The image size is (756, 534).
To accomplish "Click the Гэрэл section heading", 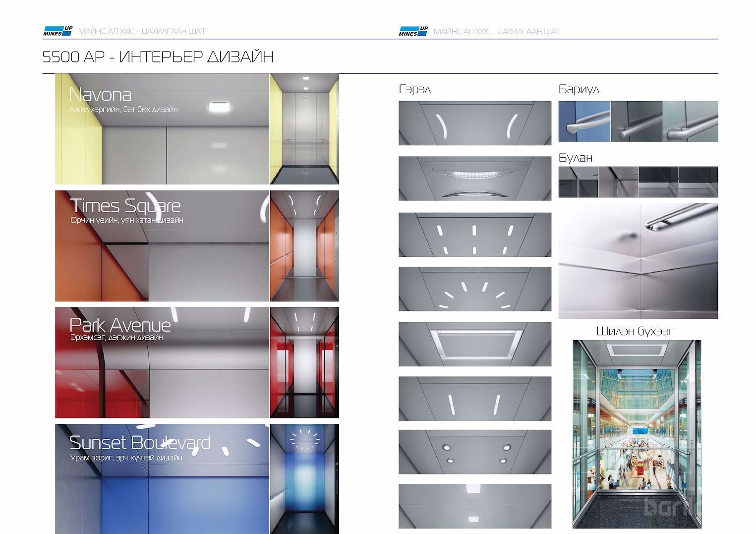I will point(414,89).
